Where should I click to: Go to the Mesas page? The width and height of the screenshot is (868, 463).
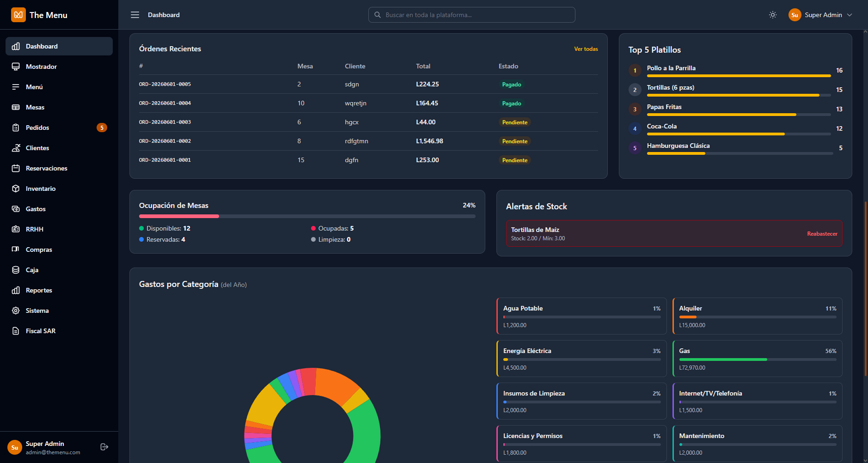pyautogui.click(x=59, y=107)
